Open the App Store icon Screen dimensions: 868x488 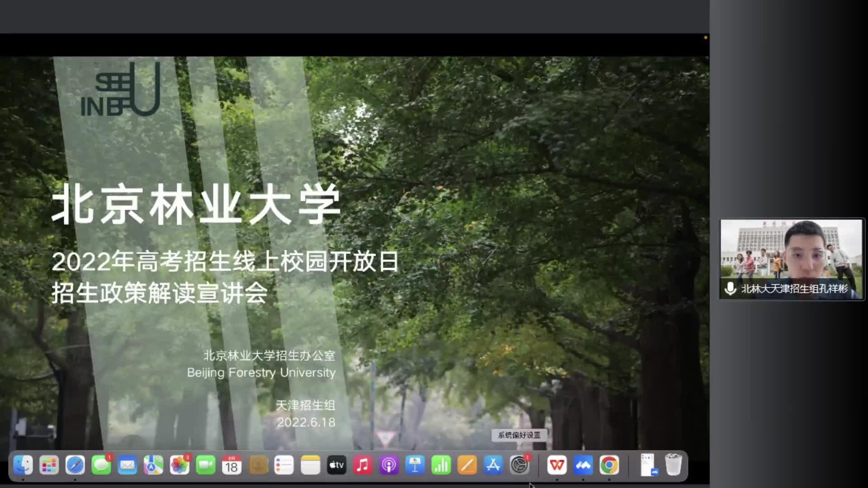[x=493, y=465]
